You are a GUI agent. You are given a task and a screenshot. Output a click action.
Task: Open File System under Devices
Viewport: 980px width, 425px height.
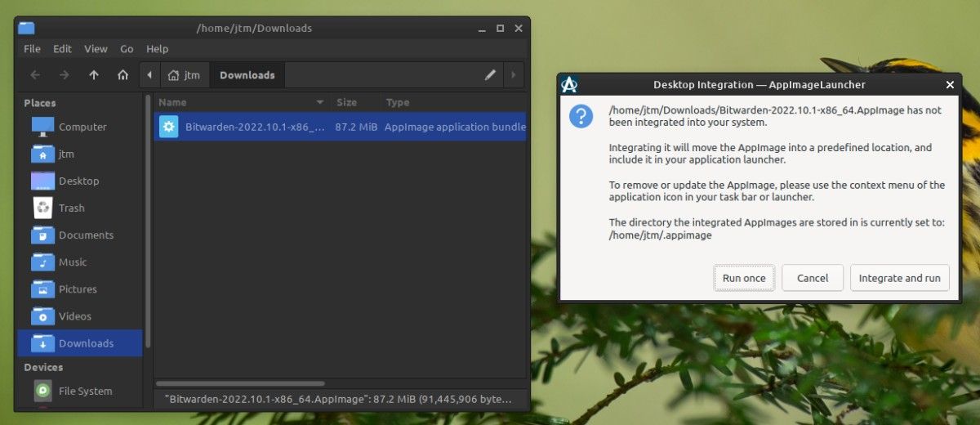tap(79, 391)
